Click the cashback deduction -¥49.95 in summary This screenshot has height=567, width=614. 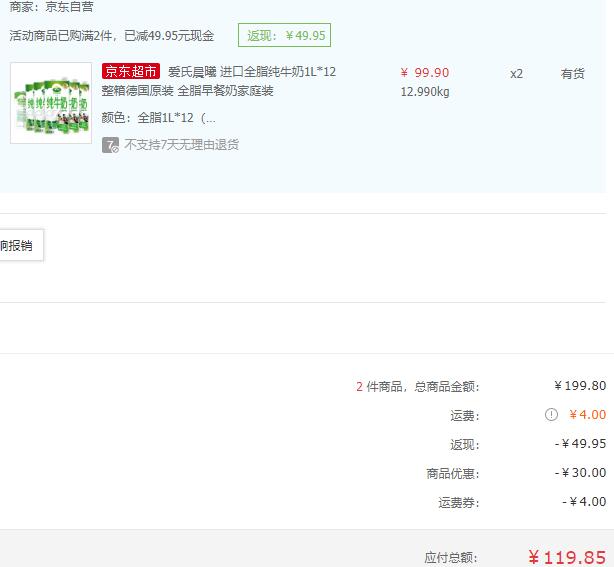[581, 444]
